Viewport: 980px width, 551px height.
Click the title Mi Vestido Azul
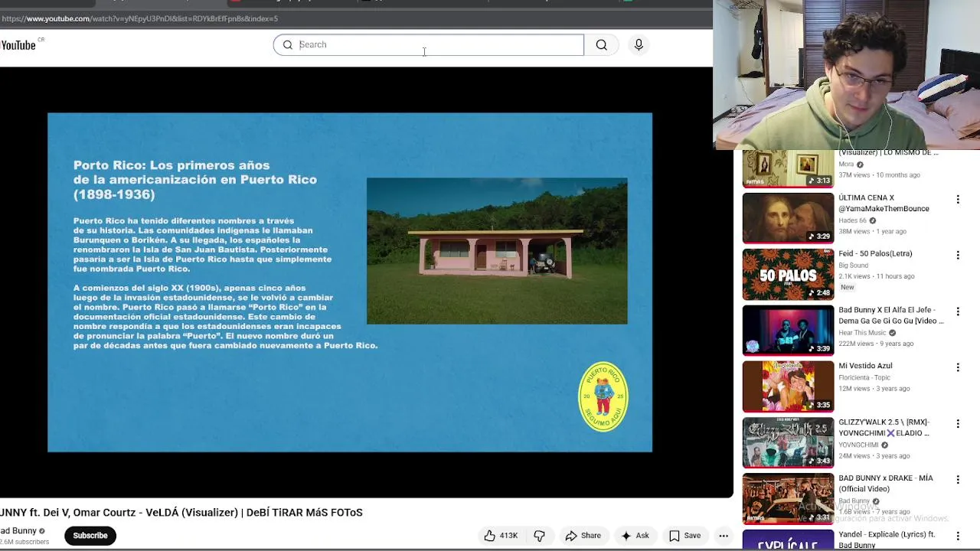[865, 366]
